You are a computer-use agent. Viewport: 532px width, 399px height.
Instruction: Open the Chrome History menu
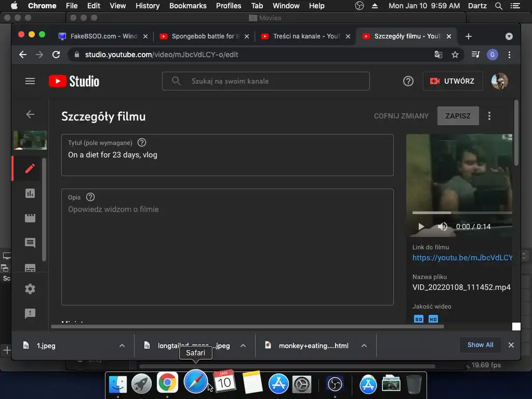pyautogui.click(x=147, y=6)
